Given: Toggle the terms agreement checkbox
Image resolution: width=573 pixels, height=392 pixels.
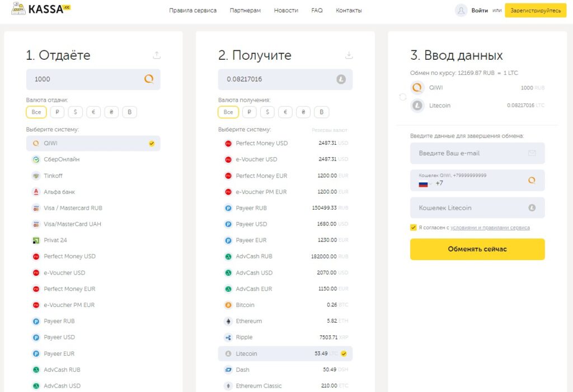Looking at the screenshot, I should pyautogui.click(x=414, y=228).
